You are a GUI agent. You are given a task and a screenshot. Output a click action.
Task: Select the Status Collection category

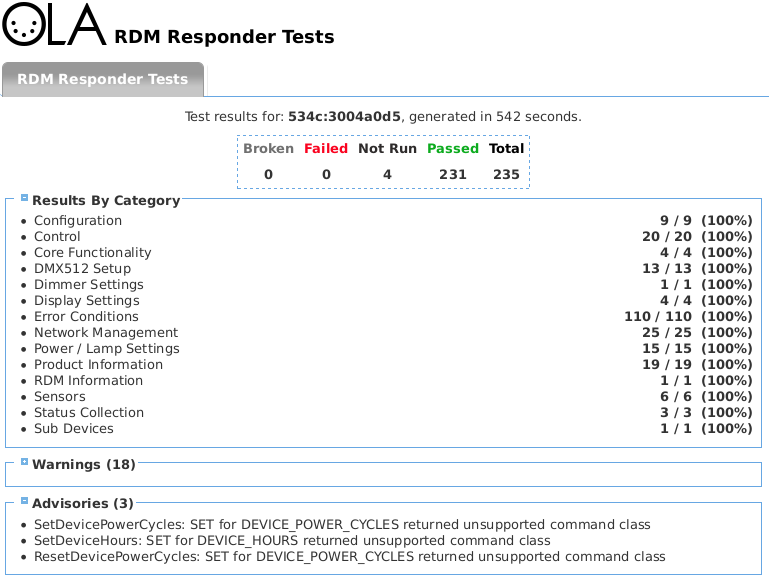88,413
